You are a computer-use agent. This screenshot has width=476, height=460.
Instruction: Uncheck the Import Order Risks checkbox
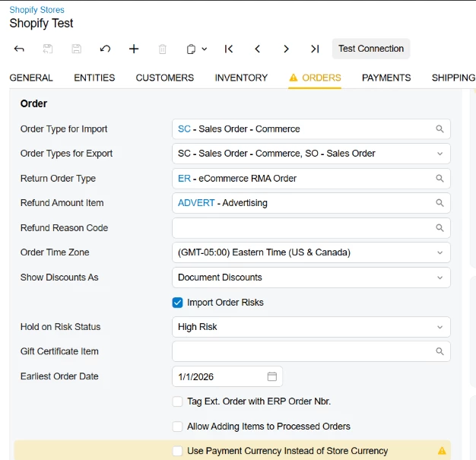coord(178,303)
